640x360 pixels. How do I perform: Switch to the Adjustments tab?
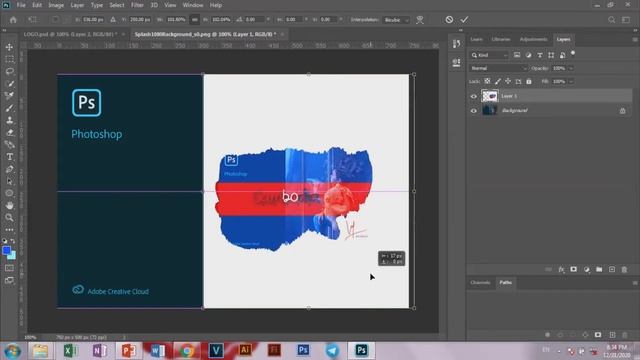(533, 40)
